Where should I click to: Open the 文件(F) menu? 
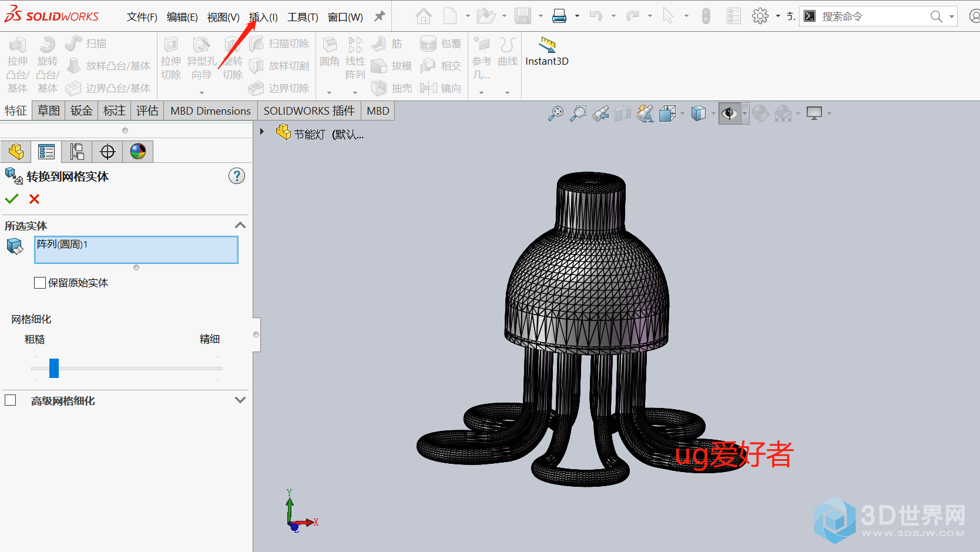(x=142, y=17)
